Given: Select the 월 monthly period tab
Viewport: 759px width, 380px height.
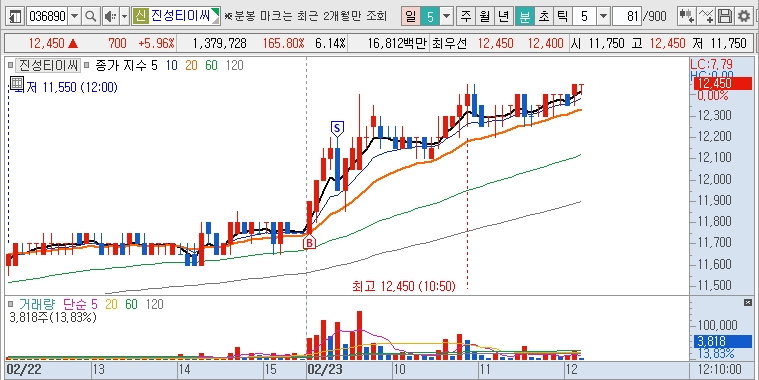Looking at the screenshot, I should point(484,17).
